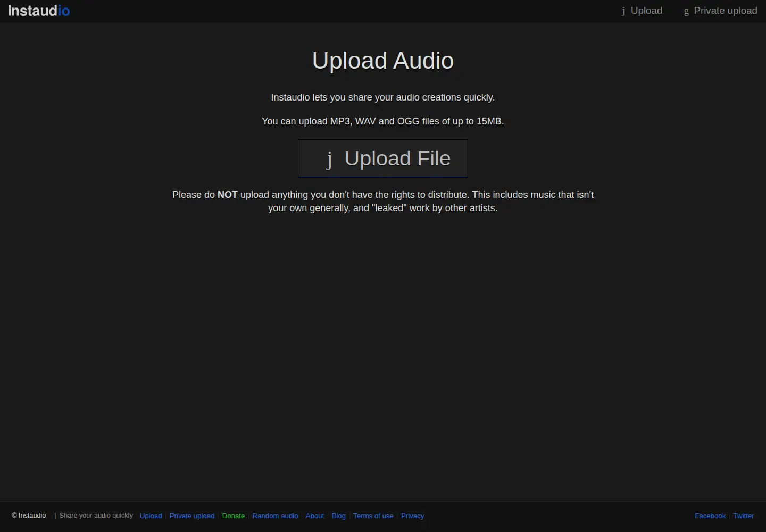
Task: Open Terms of use in footer
Action: coord(373,516)
